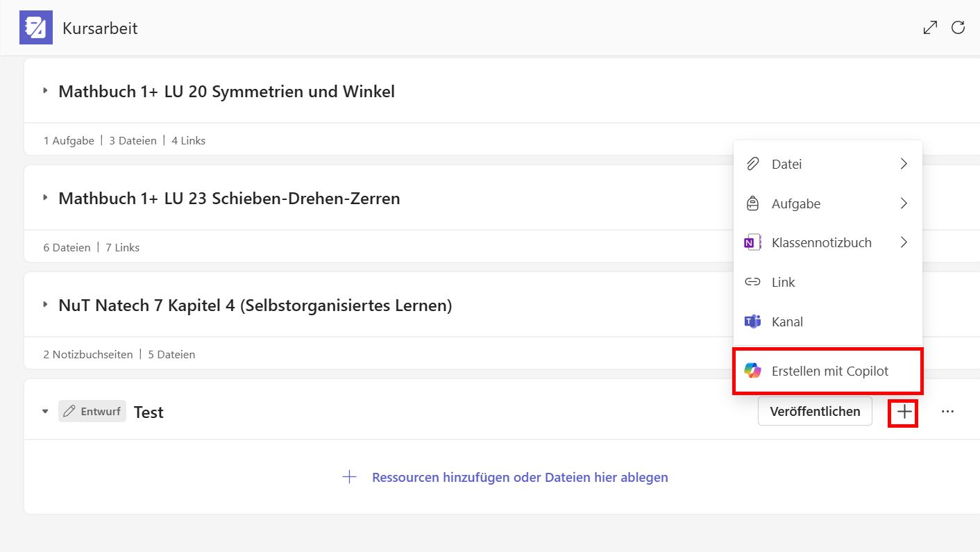Viewport: 980px width, 552px height.
Task: Click the Test module title
Action: 149,412
